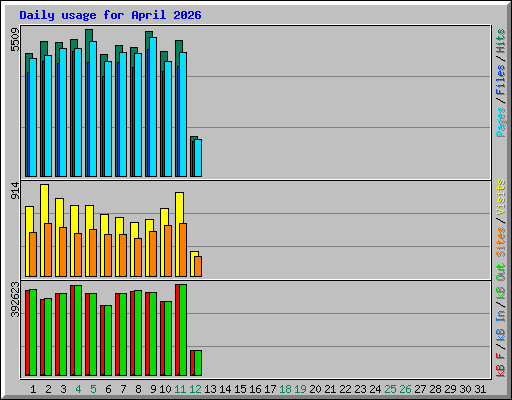Click day 29 on the x-axis
The width and height of the screenshot is (512, 400).
(450, 389)
